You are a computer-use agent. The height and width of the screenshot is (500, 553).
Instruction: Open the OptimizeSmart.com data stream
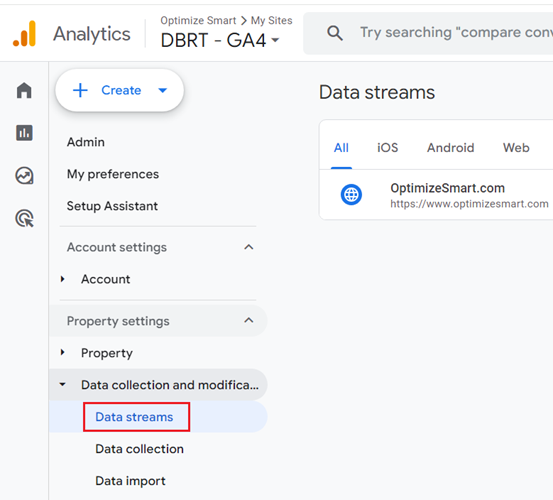point(436,195)
